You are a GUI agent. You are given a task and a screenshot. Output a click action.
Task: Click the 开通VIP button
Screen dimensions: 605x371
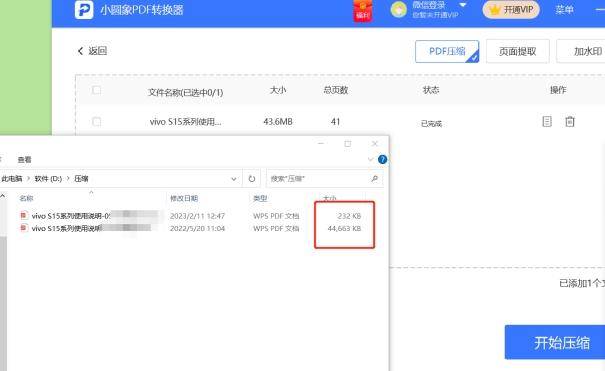coord(511,10)
